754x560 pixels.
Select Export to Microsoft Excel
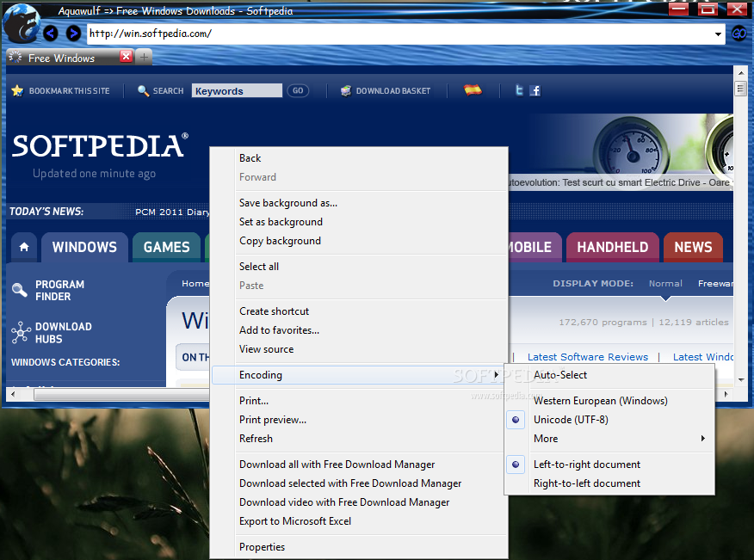click(359, 521)
